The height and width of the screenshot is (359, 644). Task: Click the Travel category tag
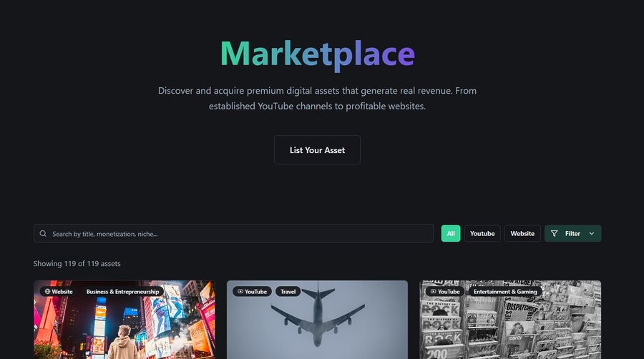point(288,292)
